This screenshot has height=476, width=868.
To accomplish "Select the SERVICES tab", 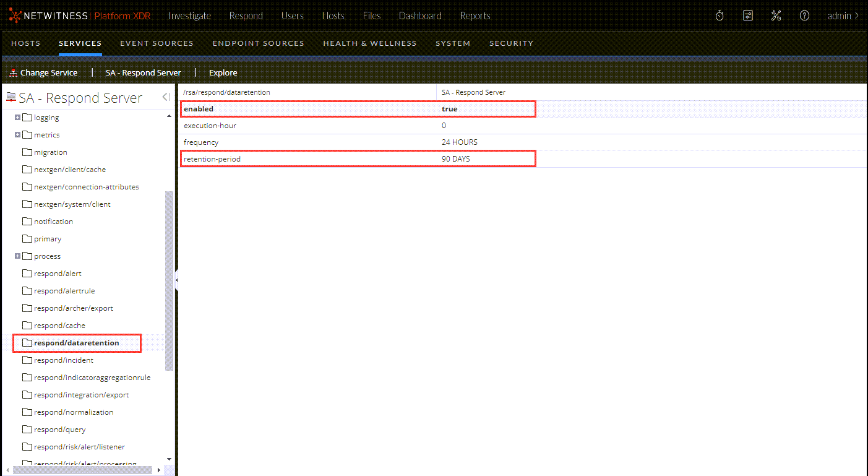I will coord(80,43).
